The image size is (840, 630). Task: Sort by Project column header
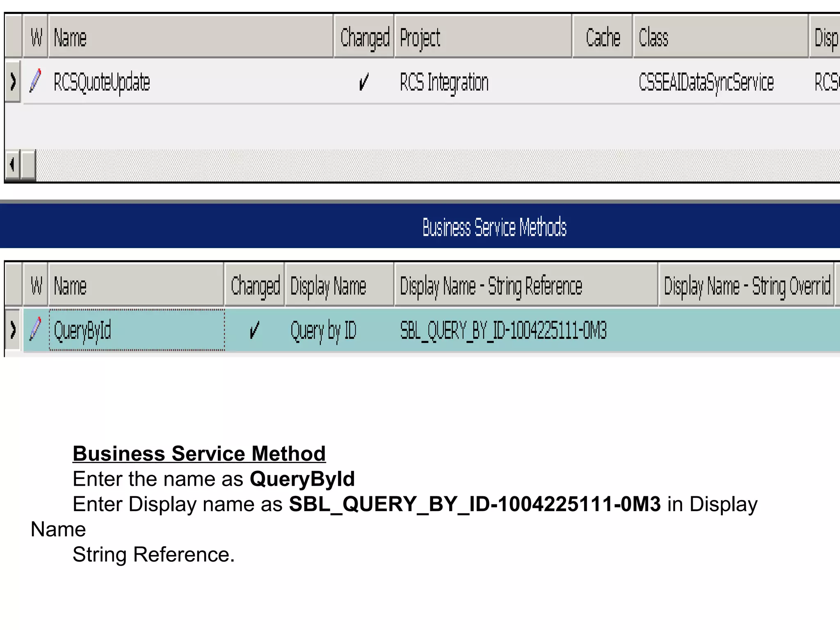(483, 37)
